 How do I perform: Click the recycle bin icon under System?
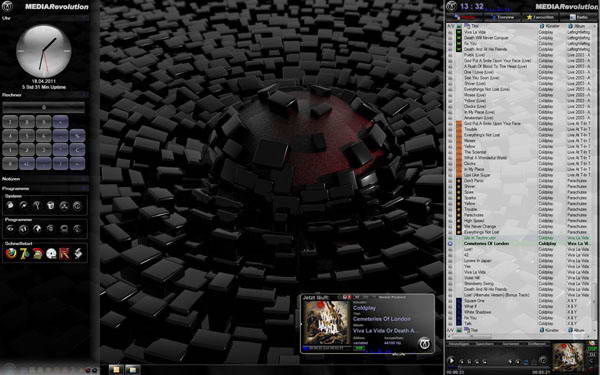50,205
